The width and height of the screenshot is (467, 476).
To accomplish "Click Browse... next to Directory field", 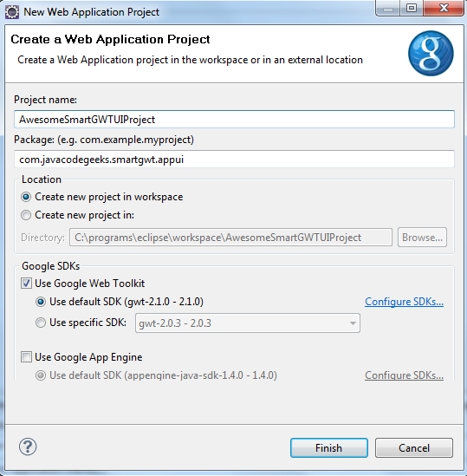I will pyautogui.click(x=422, y=238).
